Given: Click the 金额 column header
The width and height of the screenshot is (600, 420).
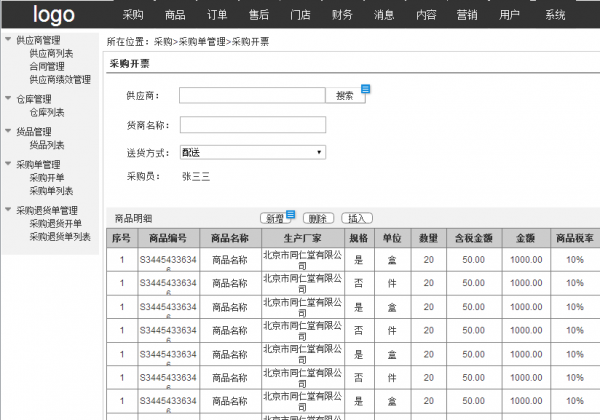Looking at the screenshot, I should [526, 238].
